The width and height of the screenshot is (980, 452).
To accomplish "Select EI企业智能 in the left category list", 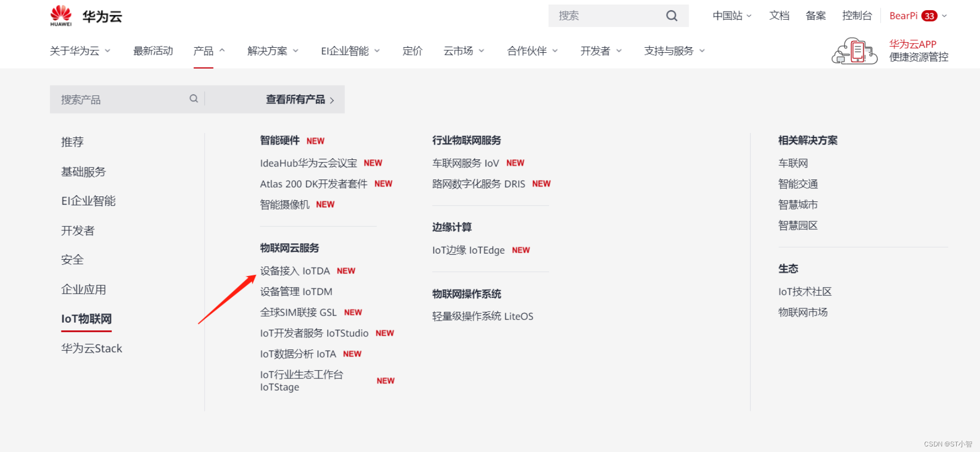I will tap(88, 201).
